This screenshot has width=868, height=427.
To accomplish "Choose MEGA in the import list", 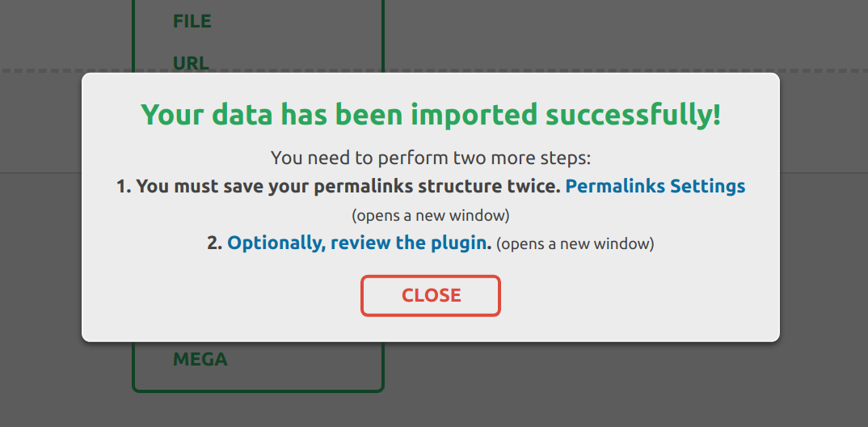I will coord(200,359).
